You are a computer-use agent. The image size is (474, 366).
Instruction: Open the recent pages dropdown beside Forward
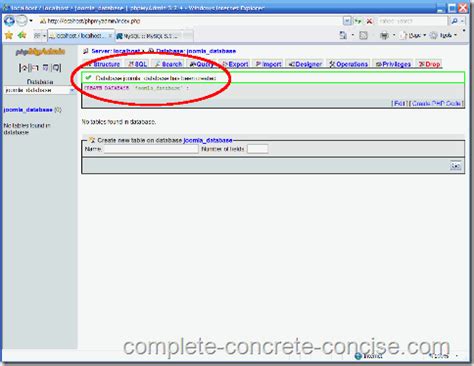31,21
